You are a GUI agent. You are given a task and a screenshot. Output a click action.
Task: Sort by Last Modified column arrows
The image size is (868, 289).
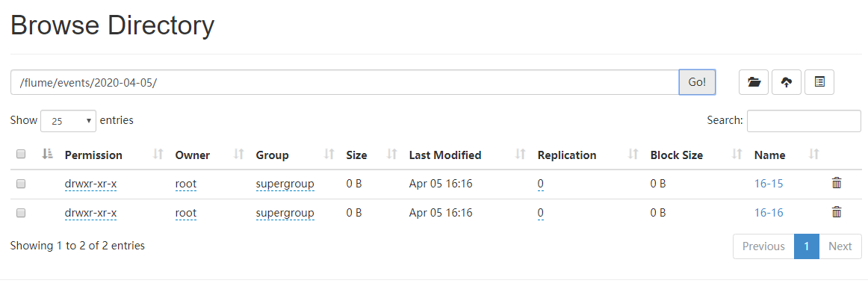521,155
